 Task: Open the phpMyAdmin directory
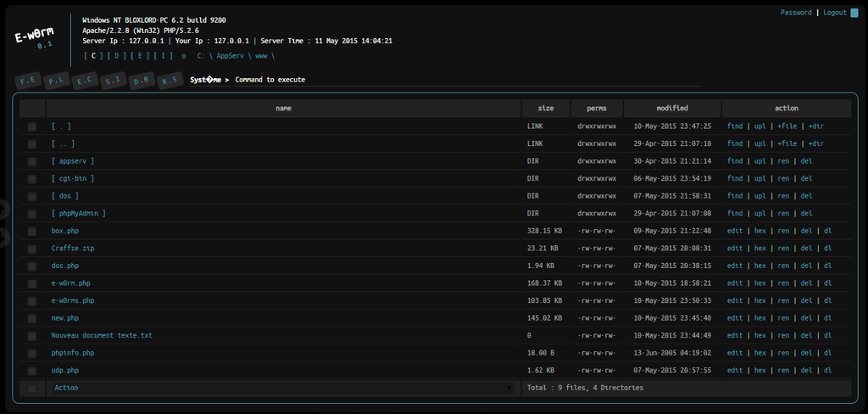(x=78, y=214)
